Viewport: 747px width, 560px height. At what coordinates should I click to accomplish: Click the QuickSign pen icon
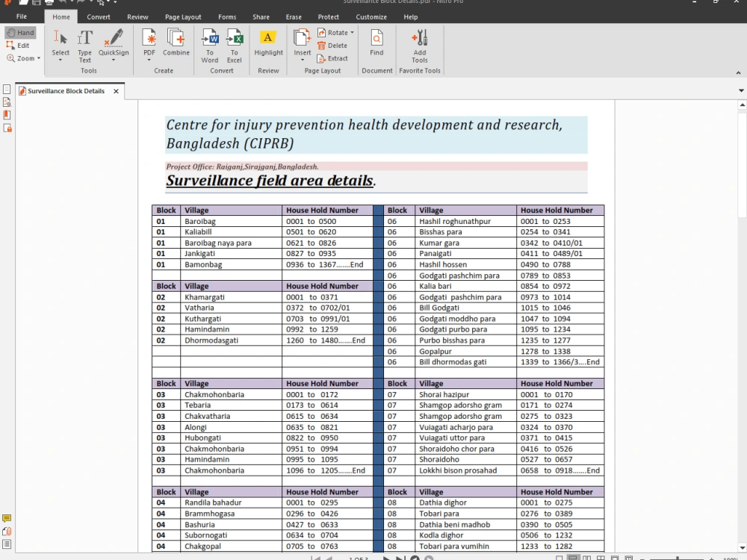(x=114, y=37)
